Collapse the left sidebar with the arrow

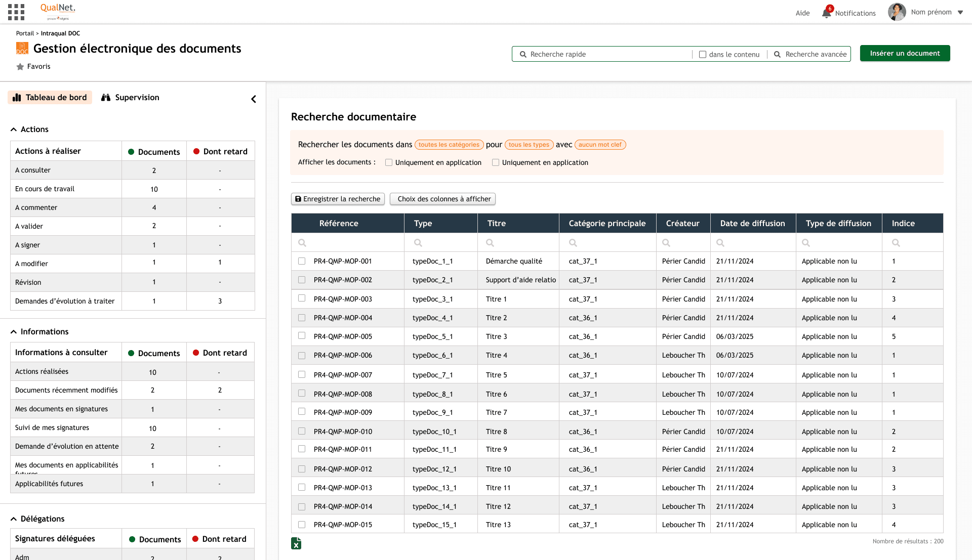click(254, 99)
